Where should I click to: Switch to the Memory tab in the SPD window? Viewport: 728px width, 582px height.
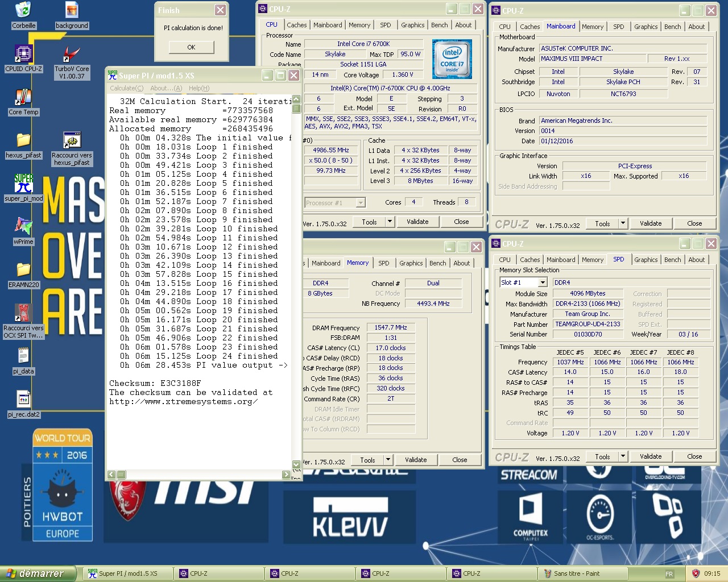(x=592, y=260)
